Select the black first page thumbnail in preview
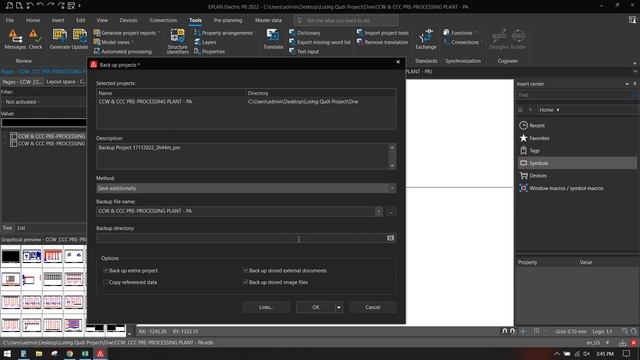Screen dimensions: 640x360 11,256
